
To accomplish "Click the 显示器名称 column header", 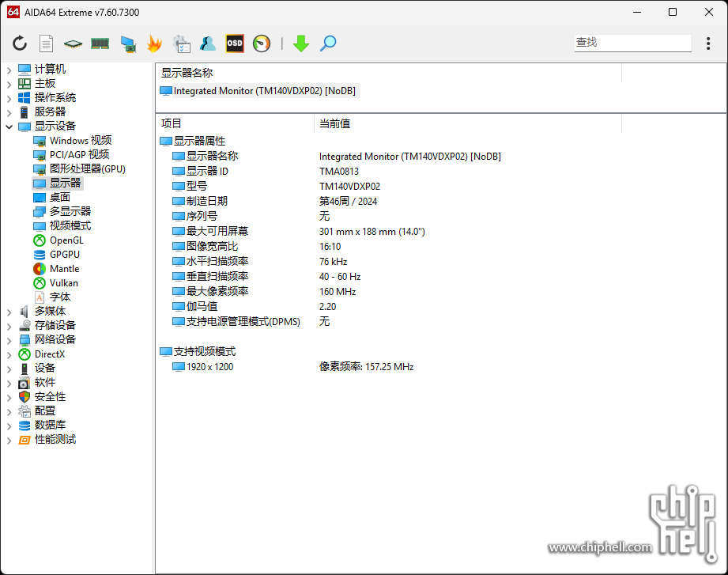I will point(187,73).
